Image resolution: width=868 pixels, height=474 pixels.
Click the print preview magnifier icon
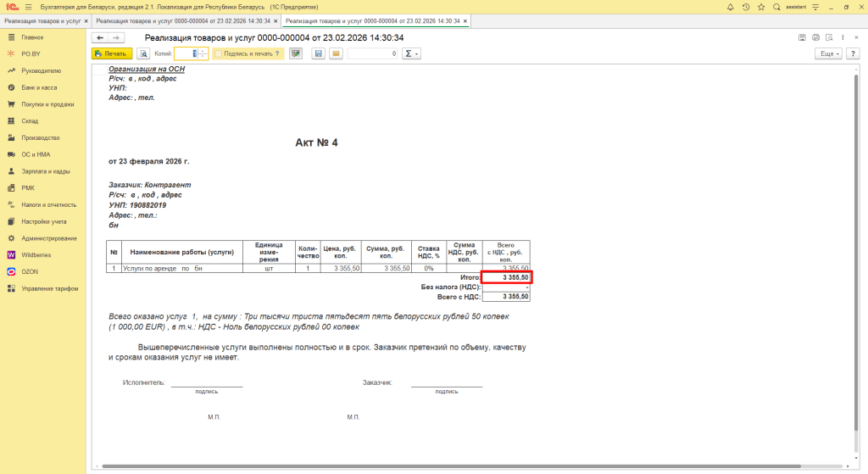click(144, 53)
